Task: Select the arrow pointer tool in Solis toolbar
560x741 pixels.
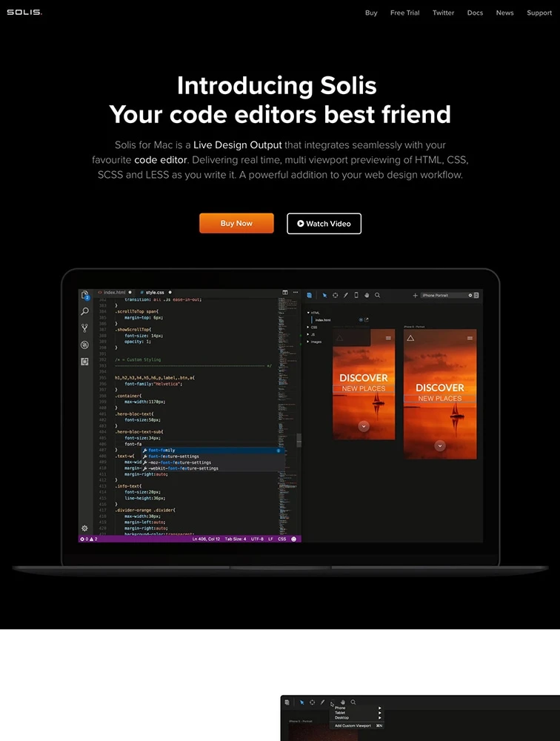Action: coord(324,295)
